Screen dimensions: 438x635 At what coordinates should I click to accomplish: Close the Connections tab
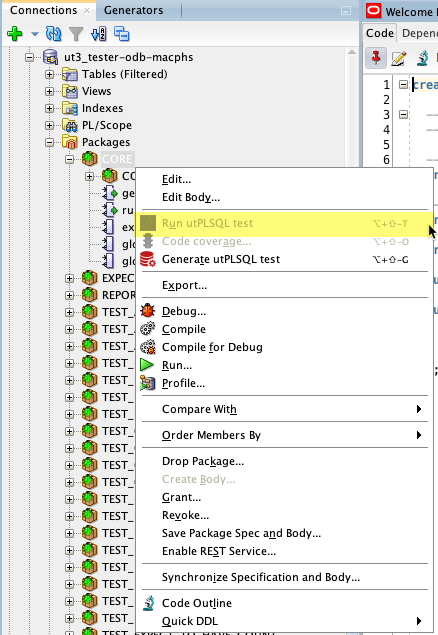click(x=87, y=11)
